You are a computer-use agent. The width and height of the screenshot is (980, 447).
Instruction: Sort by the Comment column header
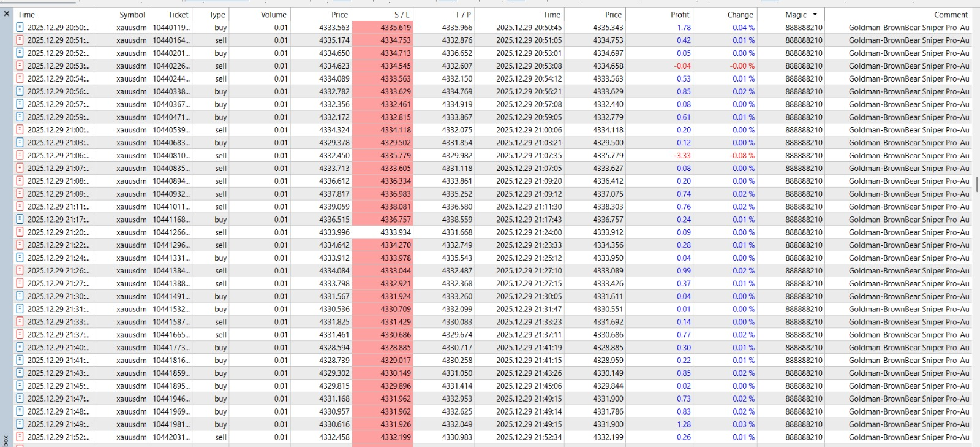(951, 15)
